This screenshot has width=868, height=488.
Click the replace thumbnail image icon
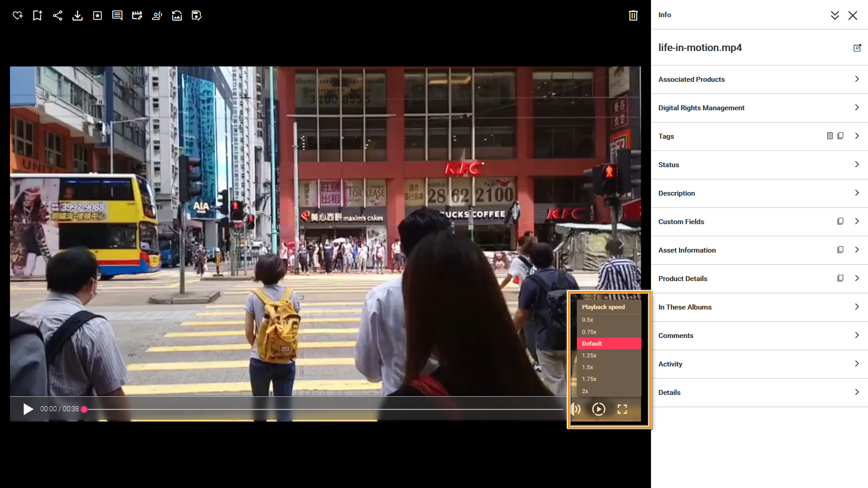point(177,15)
